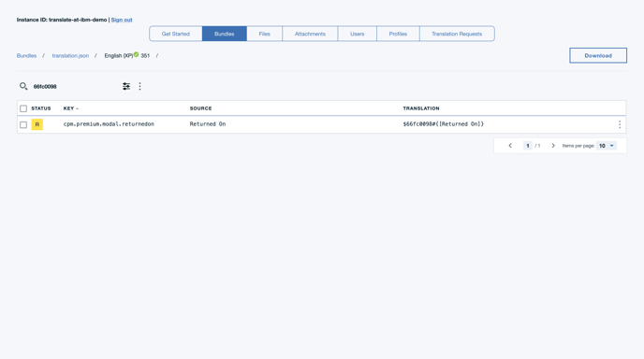Viewport: 644px width, 359px height.
Task: Click the English (XP) breadcrumb text
Action: click(x=119, y=55)
